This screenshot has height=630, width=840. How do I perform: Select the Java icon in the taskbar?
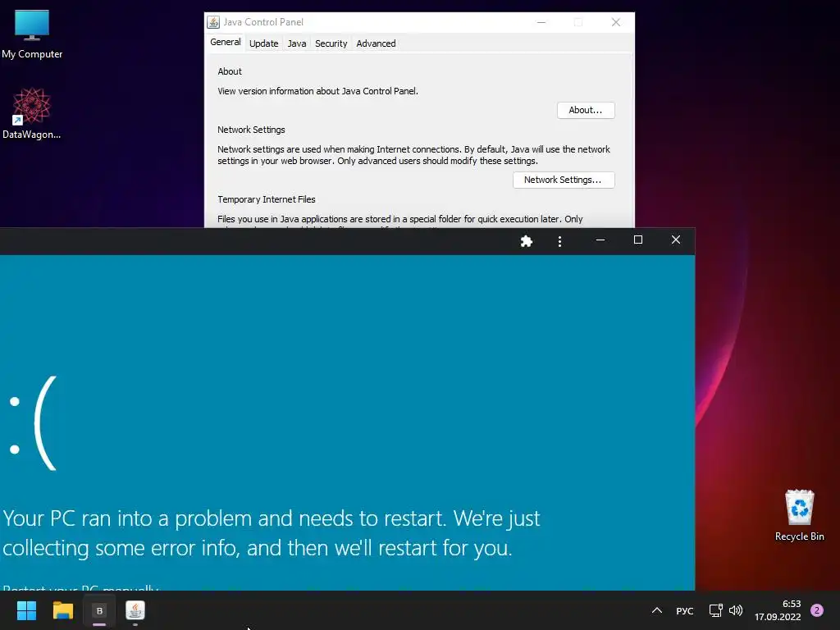click(x=135, y=610)
